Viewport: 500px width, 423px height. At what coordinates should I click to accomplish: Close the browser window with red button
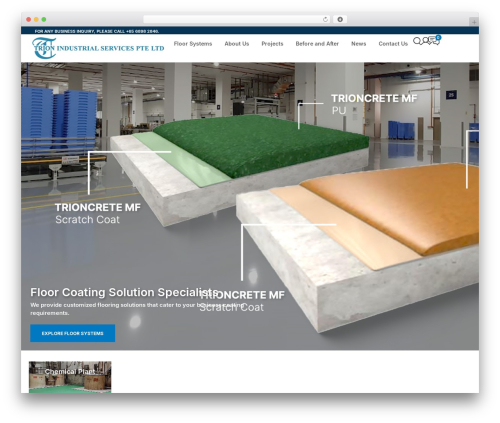coord(29,20)
